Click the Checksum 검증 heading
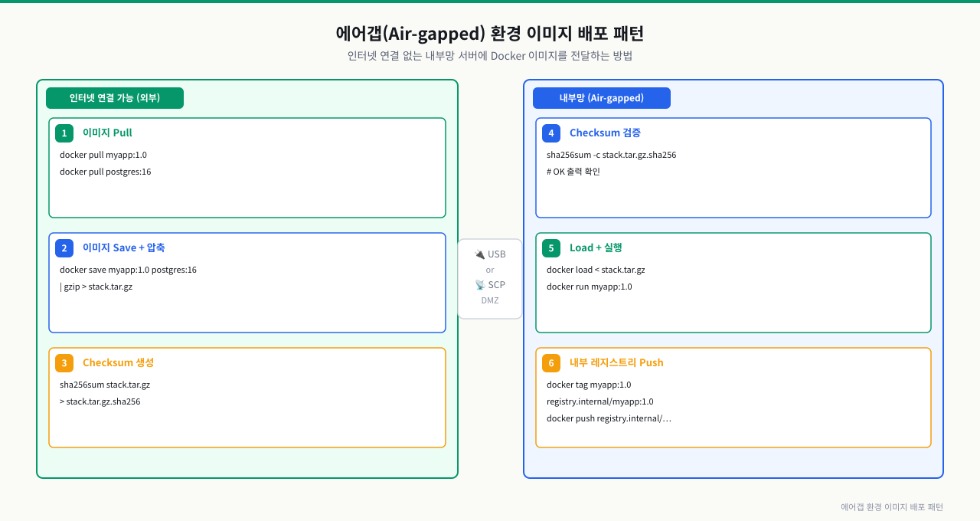 [x=605, y=133]
